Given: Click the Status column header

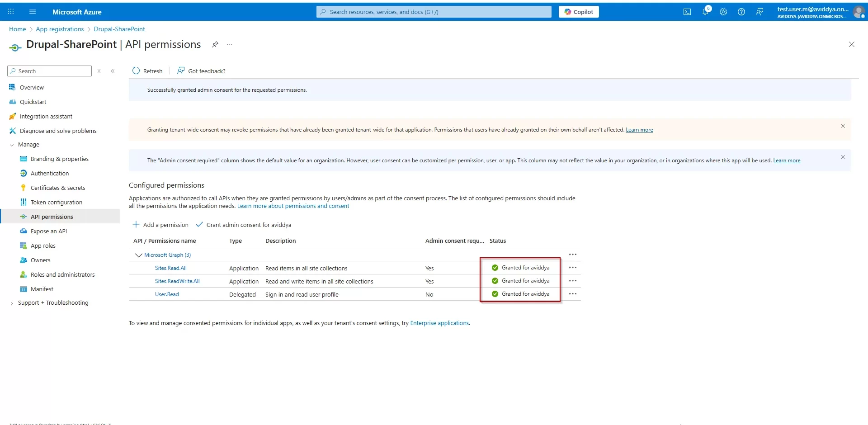Looking at the screenshot, I should (x=498, y=241).
